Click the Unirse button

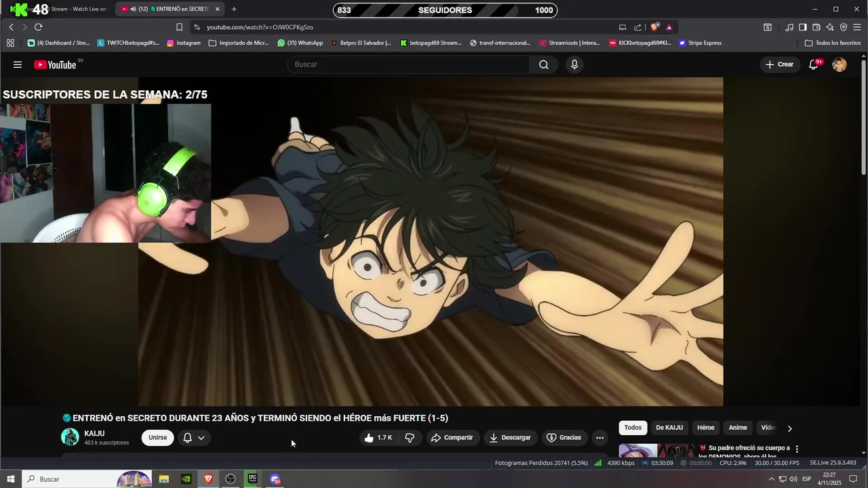158,438
